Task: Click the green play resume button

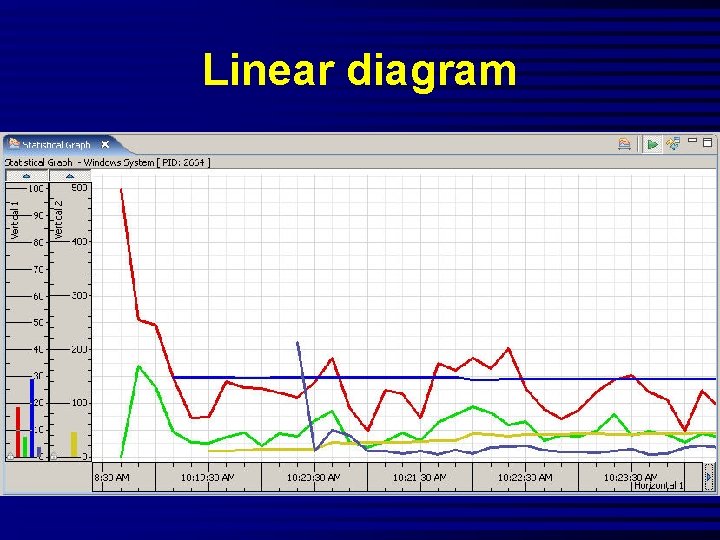Action: coord(652,145)
